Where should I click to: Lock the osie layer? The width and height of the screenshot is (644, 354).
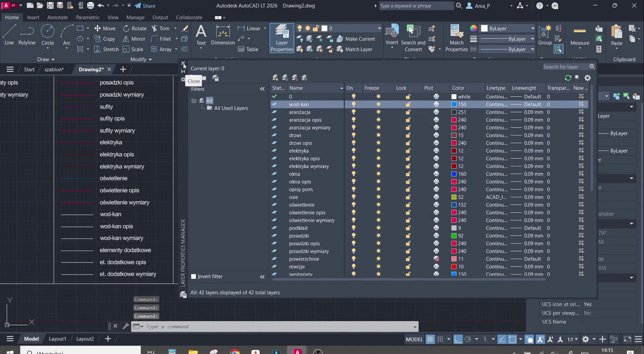click(x=408, y=197)
